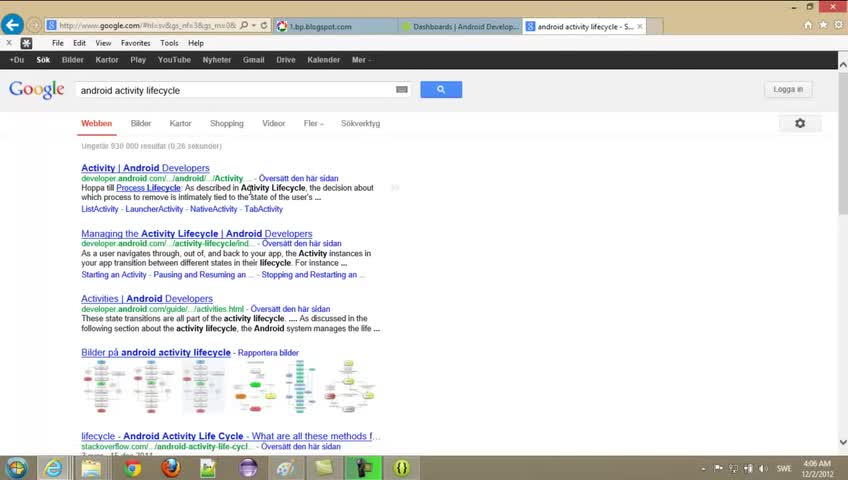Launch Chrome from the taskbar
The height and width of the screenshot is (480, 848).
132,468
